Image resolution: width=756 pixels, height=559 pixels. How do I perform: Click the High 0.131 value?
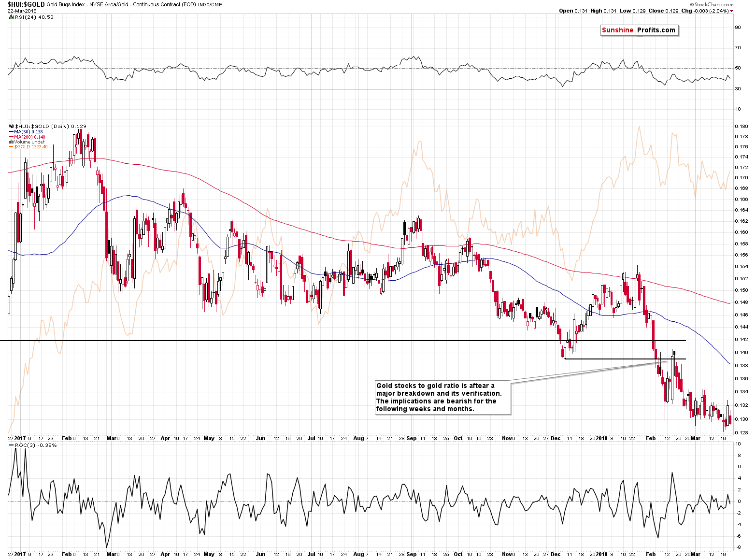click(x=603, y=11)
